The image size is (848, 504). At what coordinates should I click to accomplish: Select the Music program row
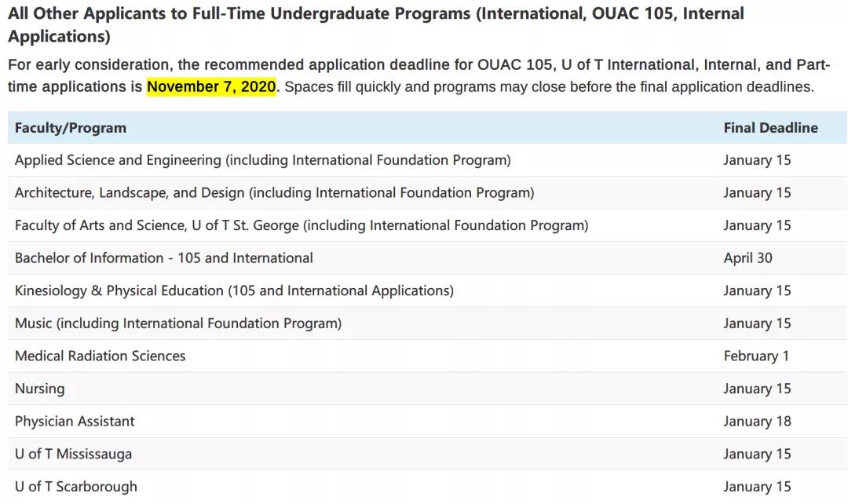pyautogui.click(x=427, y=323)
